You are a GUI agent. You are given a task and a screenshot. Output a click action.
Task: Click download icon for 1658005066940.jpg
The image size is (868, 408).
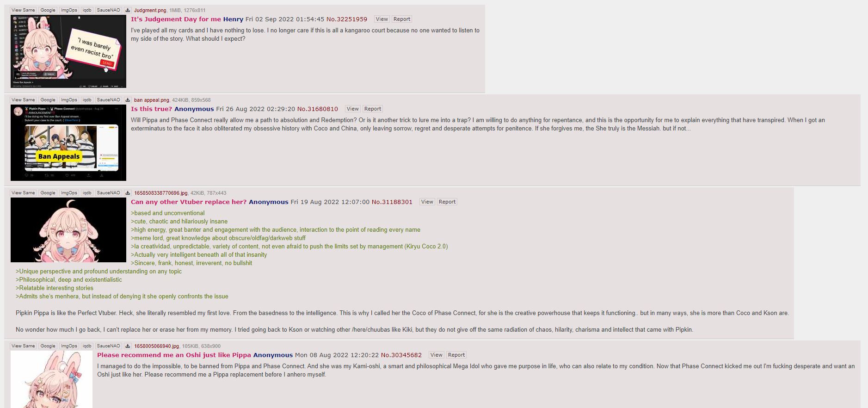tap(128, 346)
